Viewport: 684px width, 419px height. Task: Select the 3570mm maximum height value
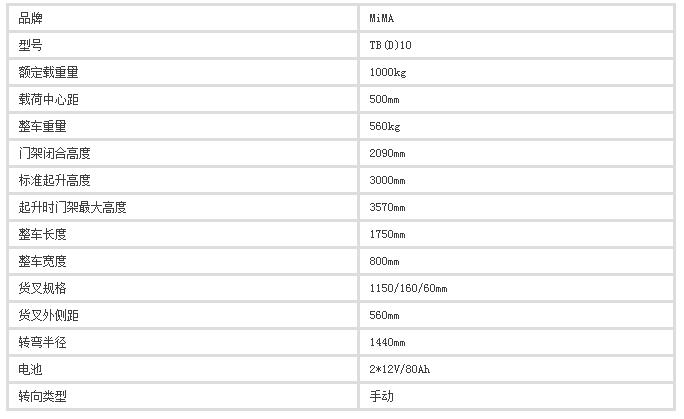coord(387,208)
